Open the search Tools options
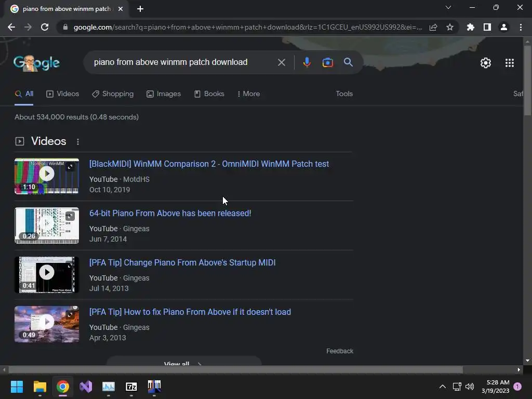 pos(344,94)
